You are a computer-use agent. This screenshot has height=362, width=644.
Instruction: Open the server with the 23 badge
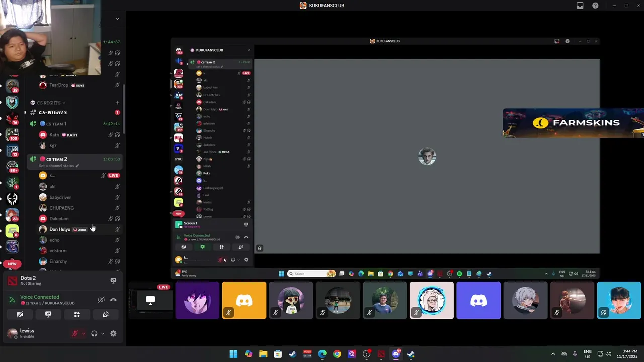click(x=12, y=214)
